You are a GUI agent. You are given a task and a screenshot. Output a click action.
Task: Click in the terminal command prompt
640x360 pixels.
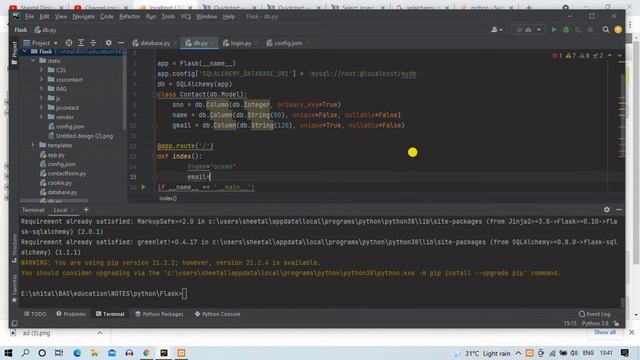(x=184, y=293)
